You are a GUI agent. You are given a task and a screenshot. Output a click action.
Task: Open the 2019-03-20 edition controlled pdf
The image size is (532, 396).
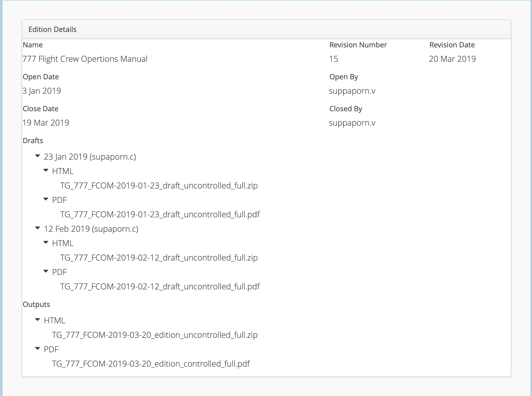151,364
